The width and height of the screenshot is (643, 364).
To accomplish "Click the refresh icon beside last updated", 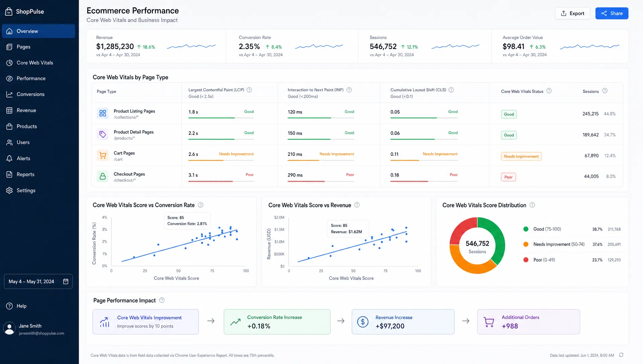I will pyautogui.click(x=621, y=355).
